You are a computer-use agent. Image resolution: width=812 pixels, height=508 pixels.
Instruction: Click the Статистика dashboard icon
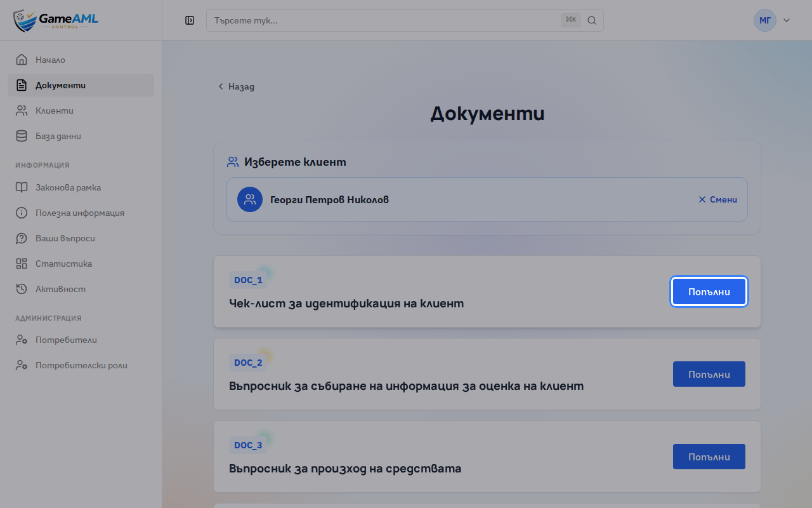pyautogui.click(x=22, y=264)
